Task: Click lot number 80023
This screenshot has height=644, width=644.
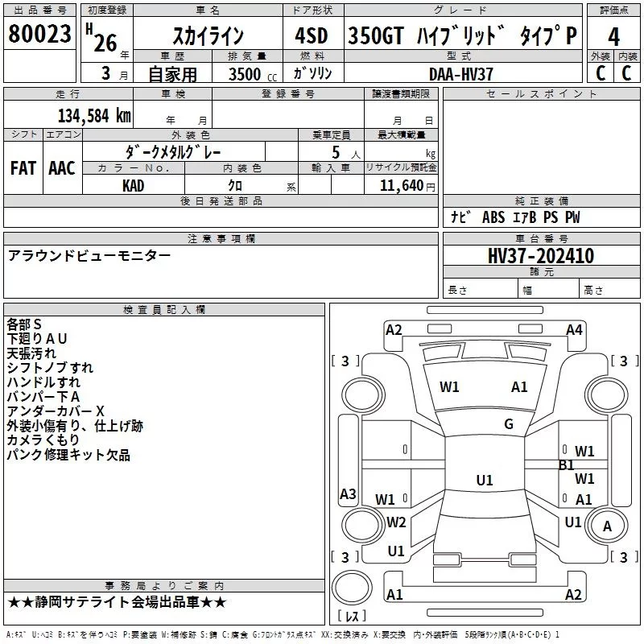Action: 39,34
